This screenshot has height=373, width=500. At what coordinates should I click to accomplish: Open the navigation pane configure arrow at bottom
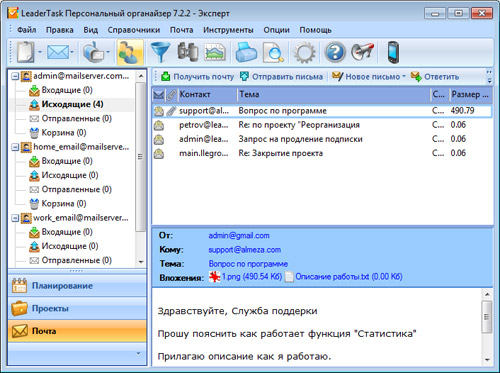tap(139, 353)
